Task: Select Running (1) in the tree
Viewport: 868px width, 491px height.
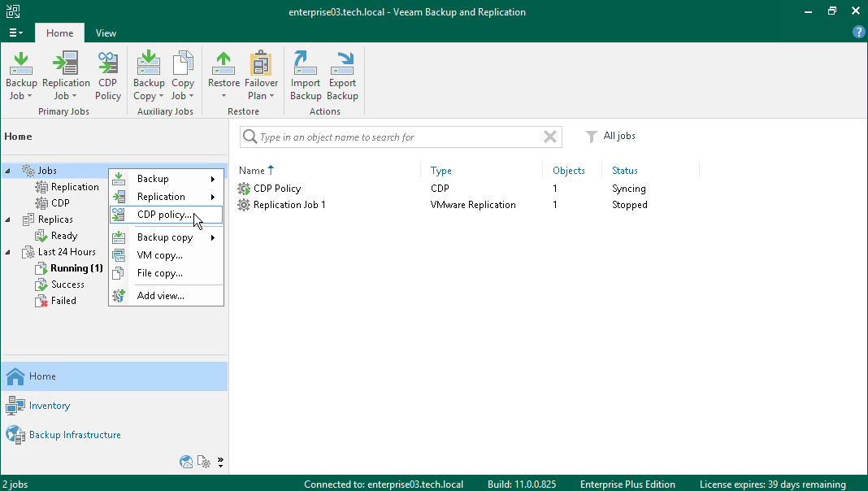Action: point(76,268)
